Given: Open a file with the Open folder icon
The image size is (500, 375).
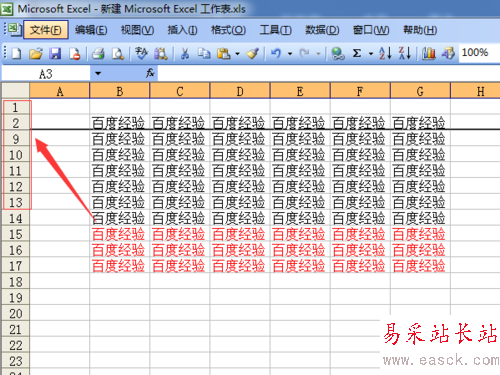Looking at the screenshot, I should click(36, 53).
